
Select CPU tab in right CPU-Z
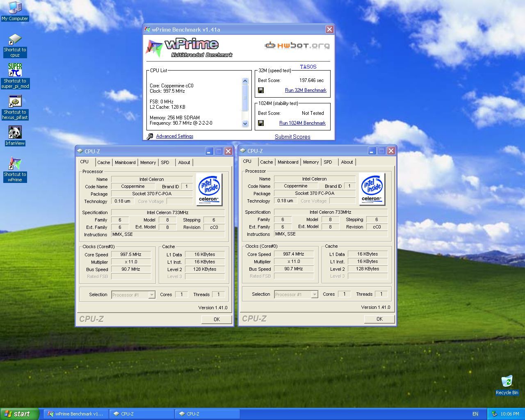click(x=247, y=161)
